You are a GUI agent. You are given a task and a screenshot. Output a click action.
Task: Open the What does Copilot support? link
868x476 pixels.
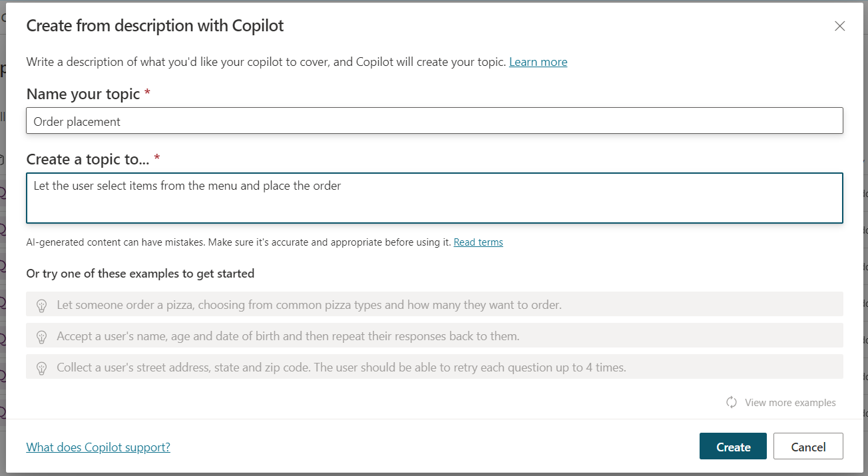[98, 447]
